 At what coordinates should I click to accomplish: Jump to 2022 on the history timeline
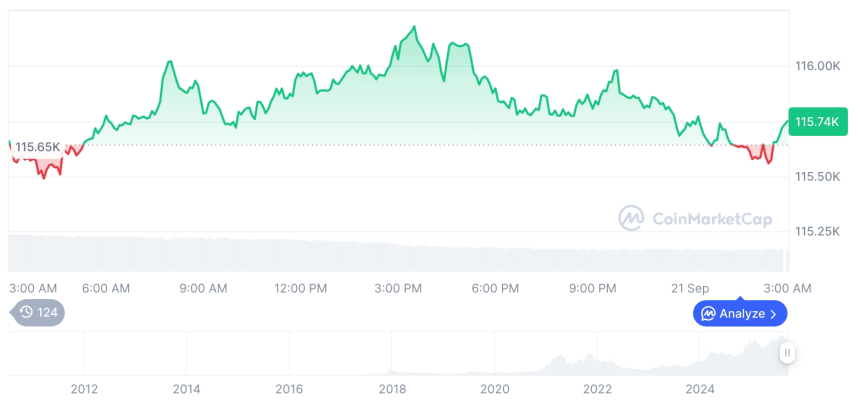[x=597, y=388]
